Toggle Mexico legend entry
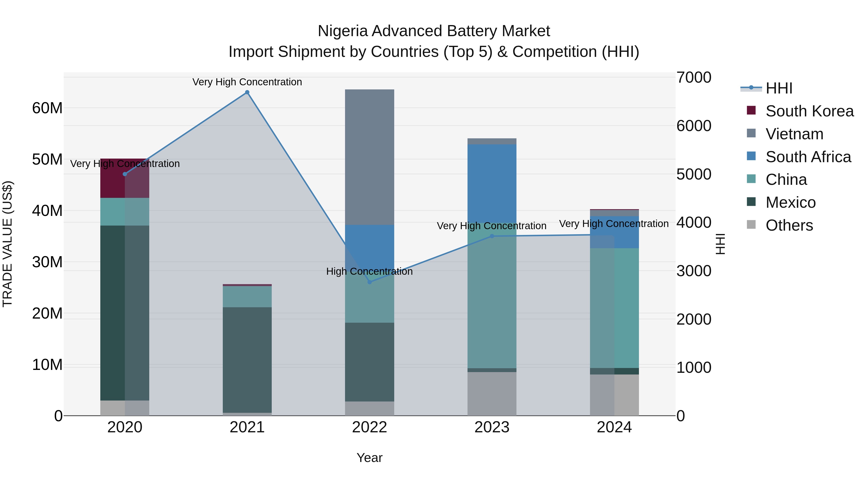Image resolution: width=868 pixels, height=488 pixels. [781, 202]
